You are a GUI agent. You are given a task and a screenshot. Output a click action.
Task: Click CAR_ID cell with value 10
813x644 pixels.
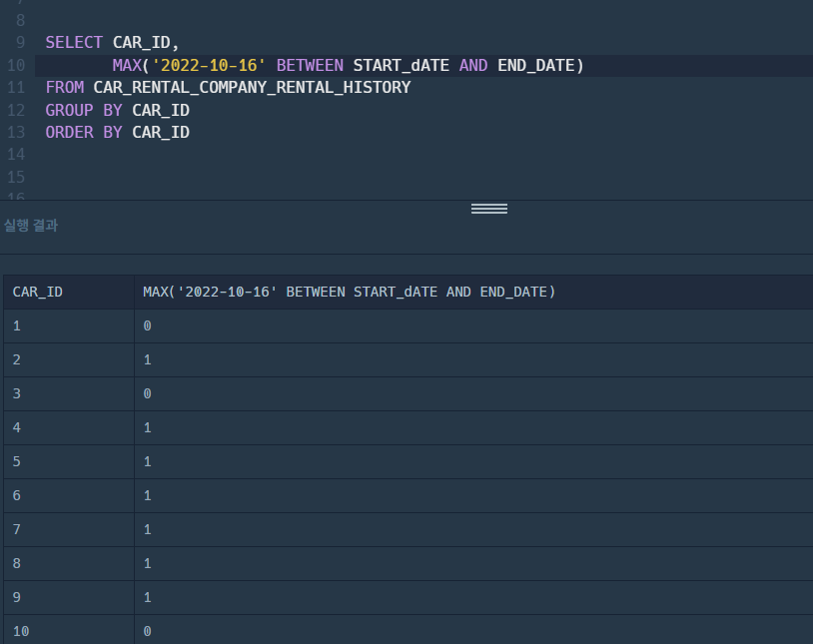(x=69, y=630)
